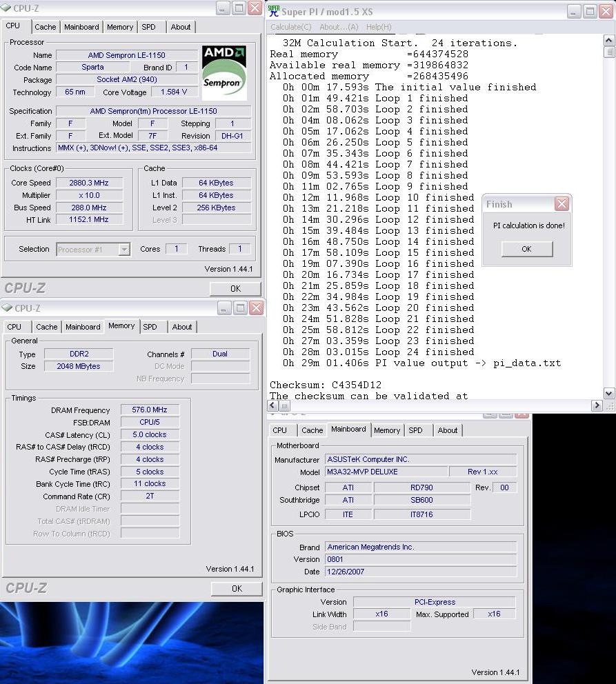Click OK in the Finish dialog
Viewport: 616px width, 684px height.
pyautogui.click(x=527, y=249)
